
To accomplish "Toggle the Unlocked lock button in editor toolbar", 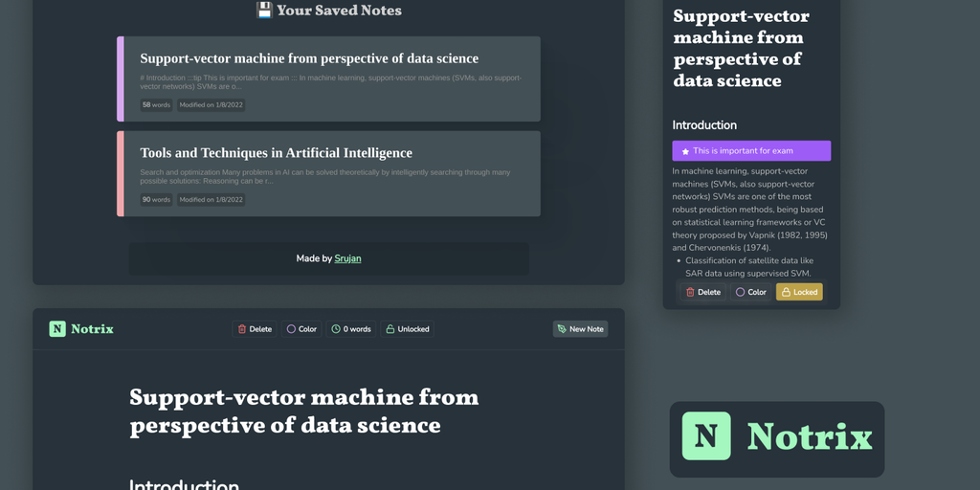I will 407,329.
